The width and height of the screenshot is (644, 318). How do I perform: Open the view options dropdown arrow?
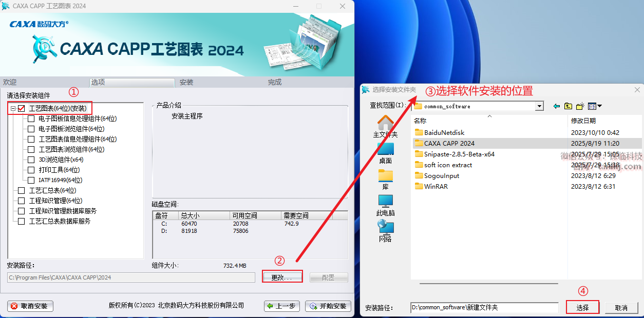(x=600, y=106)
